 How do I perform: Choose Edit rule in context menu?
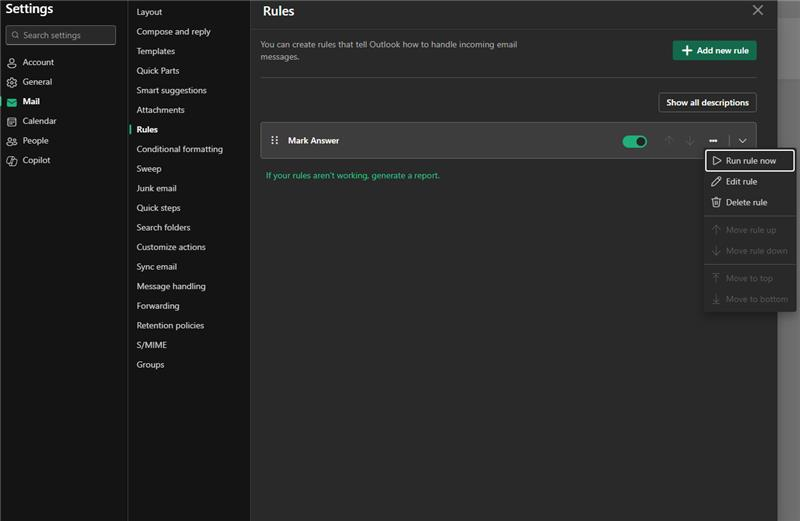pos(749,182)
